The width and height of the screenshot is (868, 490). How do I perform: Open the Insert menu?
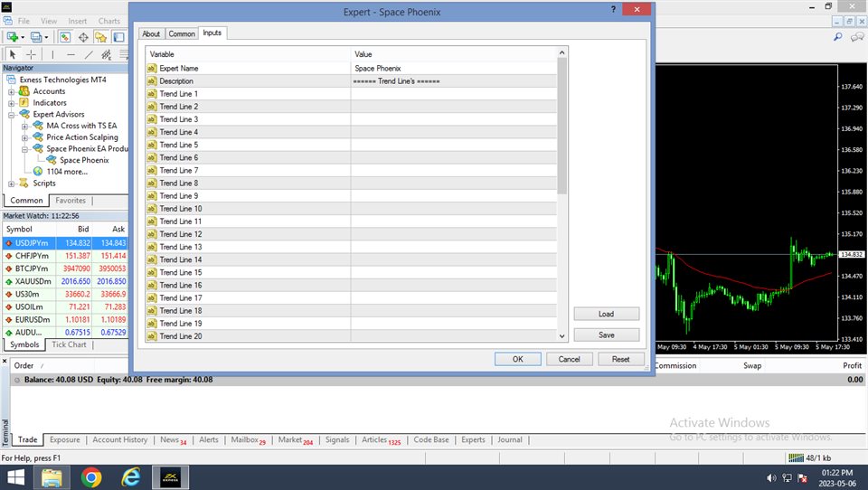coord(78,21)
